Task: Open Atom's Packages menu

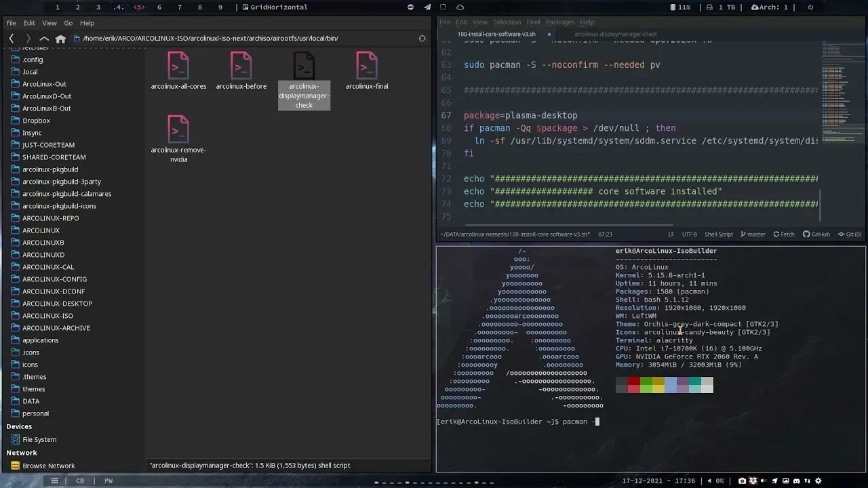Action: point(559,22)
